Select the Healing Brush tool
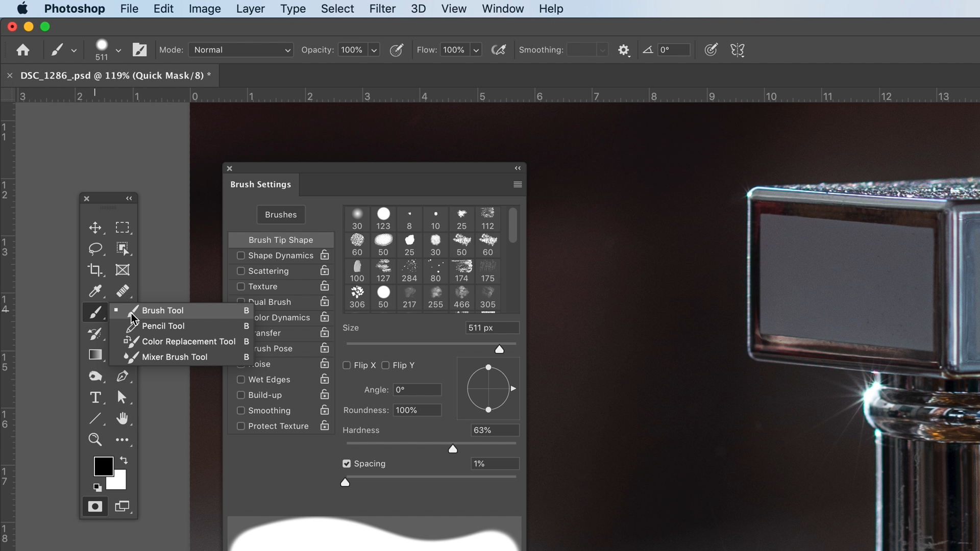980x551 pixels. [122, 291]
